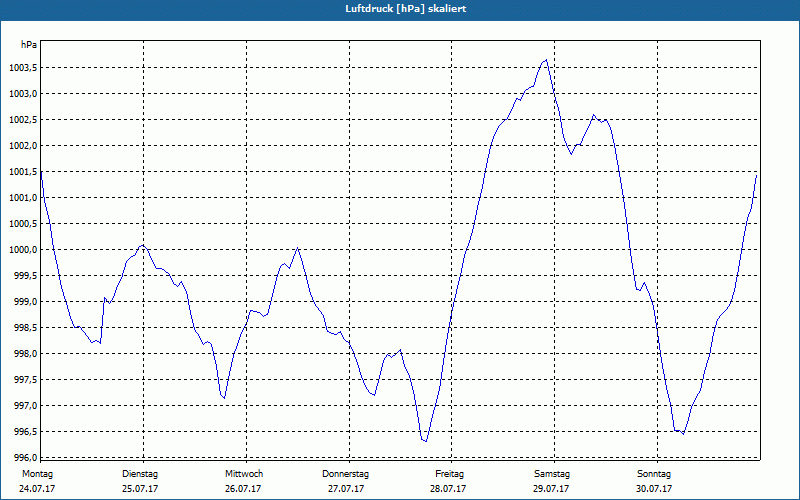Click the 1003,5 y-axis label
The image size is (800, 500).
click(x=23, y=68)
